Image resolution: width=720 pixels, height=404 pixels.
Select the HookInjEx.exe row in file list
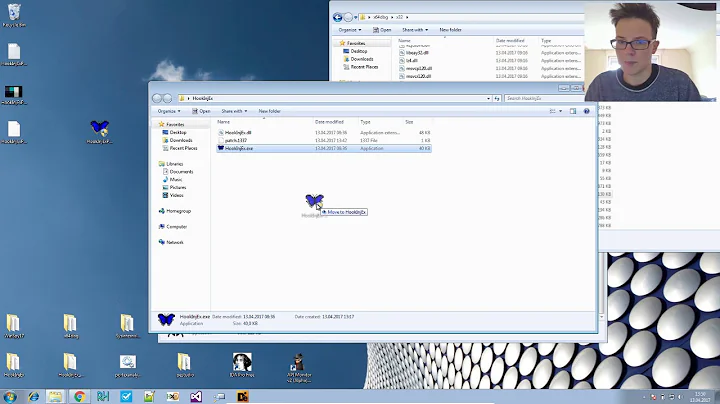(x=324, y=148)
